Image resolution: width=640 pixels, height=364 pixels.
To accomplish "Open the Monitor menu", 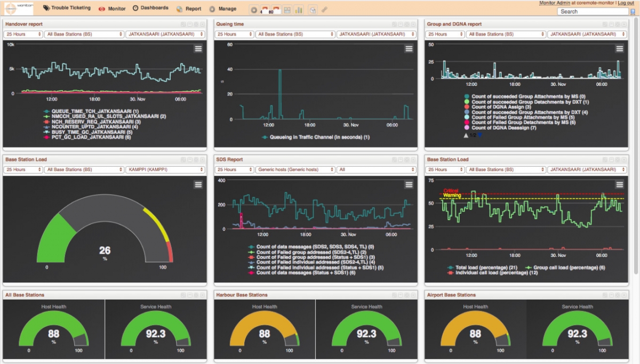I will (x=112, y=9).
